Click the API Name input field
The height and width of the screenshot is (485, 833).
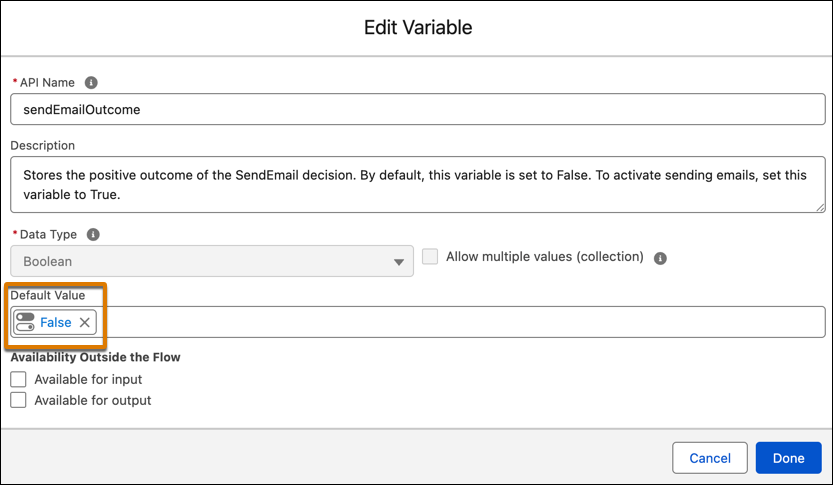click(418, 109)
